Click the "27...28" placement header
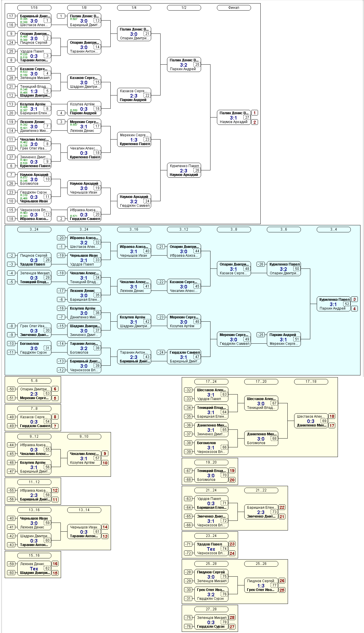 coord(211,609)
